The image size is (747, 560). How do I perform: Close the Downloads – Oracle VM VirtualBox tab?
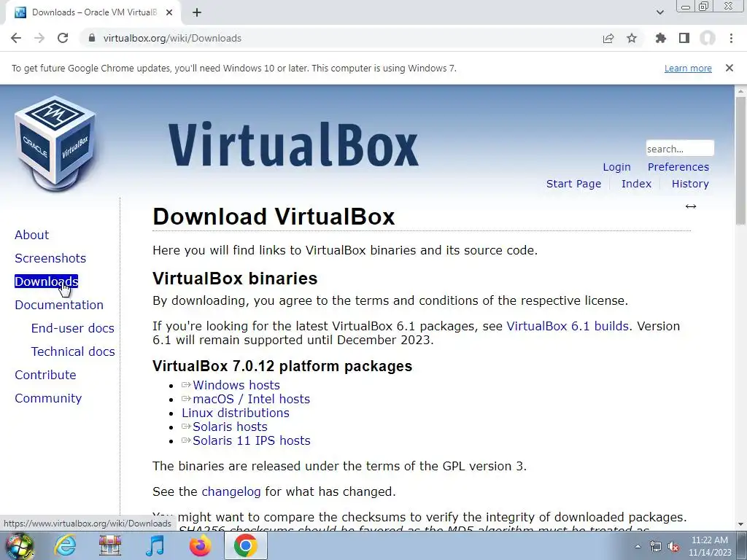[x=169, y=12]
